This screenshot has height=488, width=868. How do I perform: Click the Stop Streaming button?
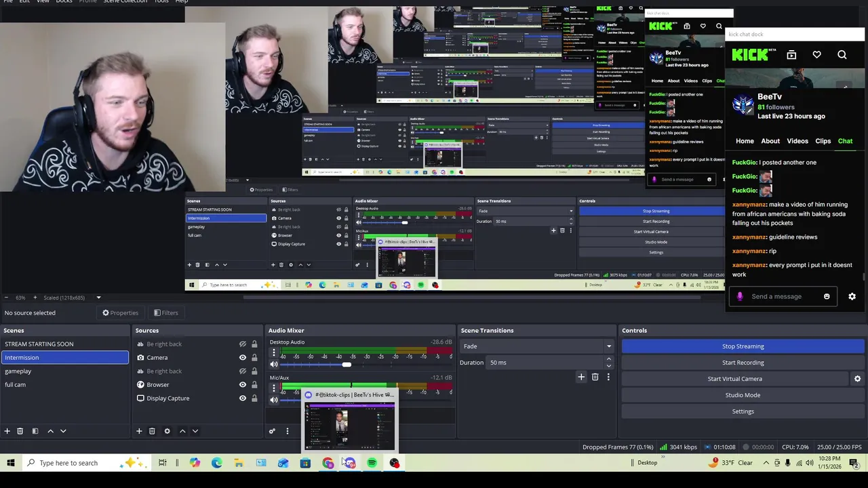(x=743, y=346)
